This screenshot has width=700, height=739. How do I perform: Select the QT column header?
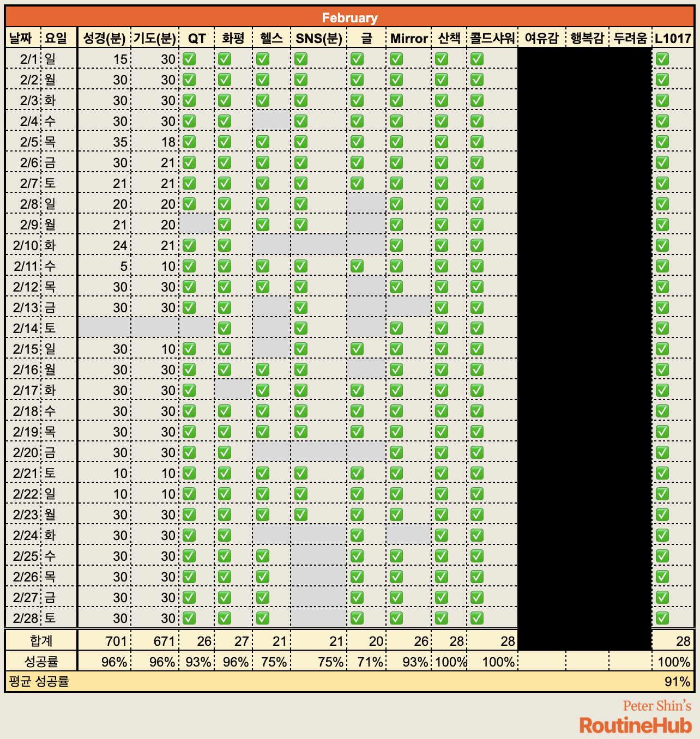(x=197, y=38)
